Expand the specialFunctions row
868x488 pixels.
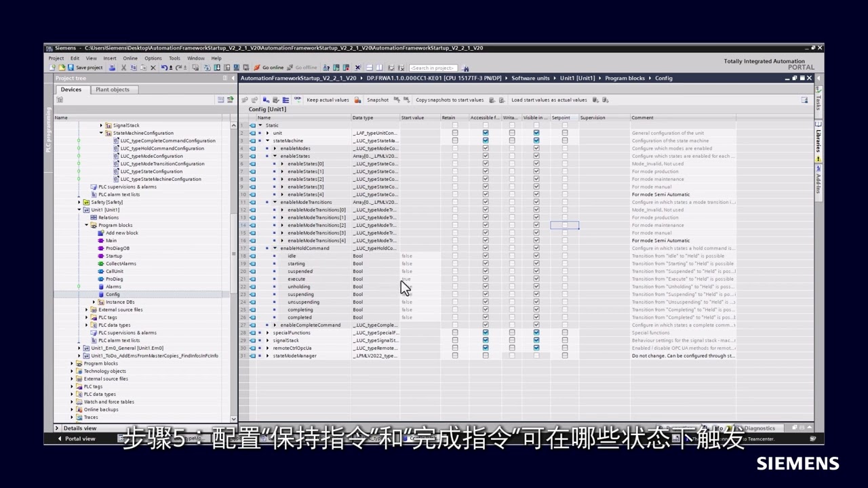(267, 333)
